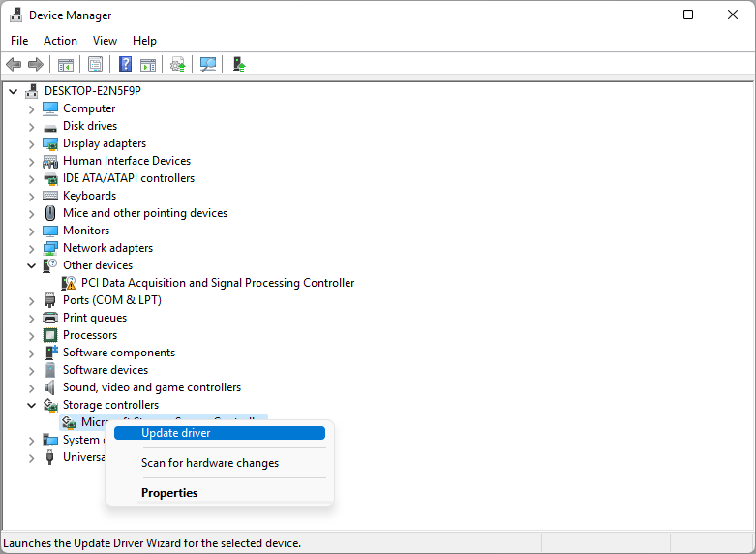Expand the Software devices chevron
The width and height of the screenshot is (756, 554).
coord(31,371)
